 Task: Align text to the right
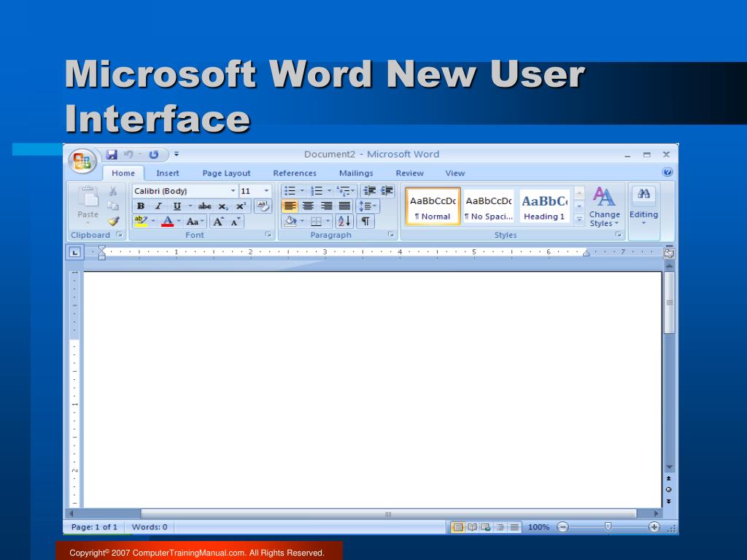(326, 206)
